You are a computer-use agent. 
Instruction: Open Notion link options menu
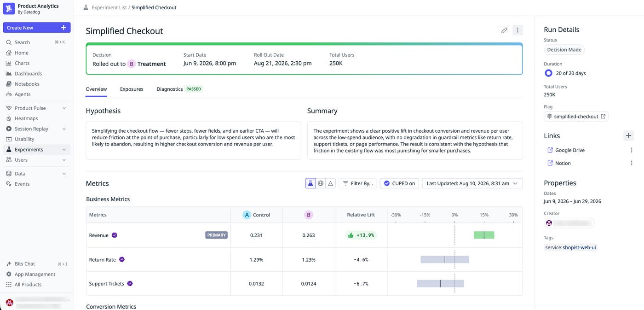[x=631, y=163]
